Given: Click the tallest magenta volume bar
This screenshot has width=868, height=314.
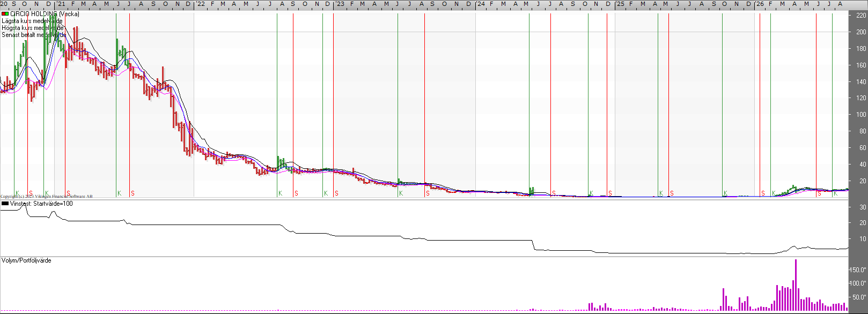Looking at the screenshot, I should [796, 285].
